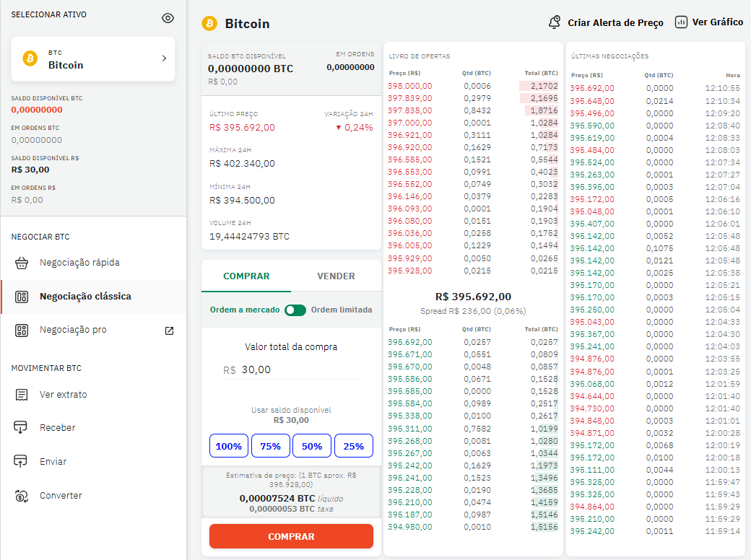Click the price alert bell icon
751x560 pixels.
554,22
